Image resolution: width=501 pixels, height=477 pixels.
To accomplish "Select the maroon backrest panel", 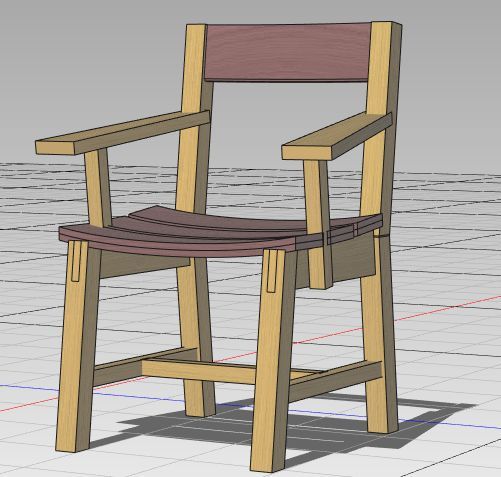I will click(288, 52).
